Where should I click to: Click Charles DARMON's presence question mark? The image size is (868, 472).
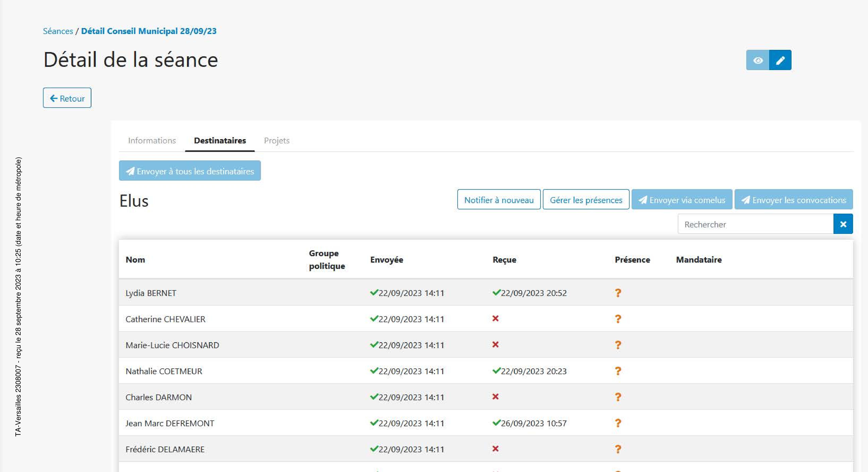618,397
